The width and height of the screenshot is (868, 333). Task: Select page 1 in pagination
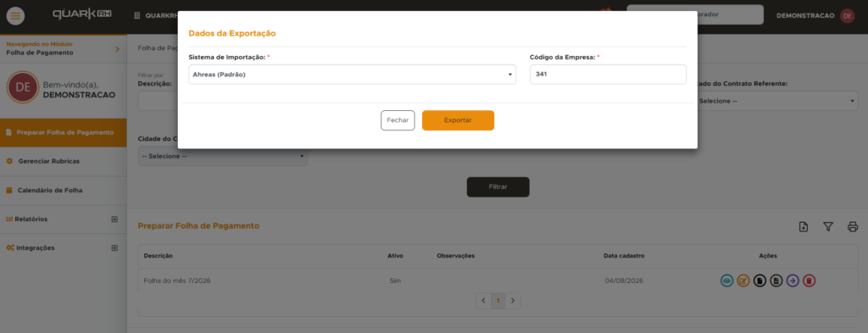click(498, 301)
